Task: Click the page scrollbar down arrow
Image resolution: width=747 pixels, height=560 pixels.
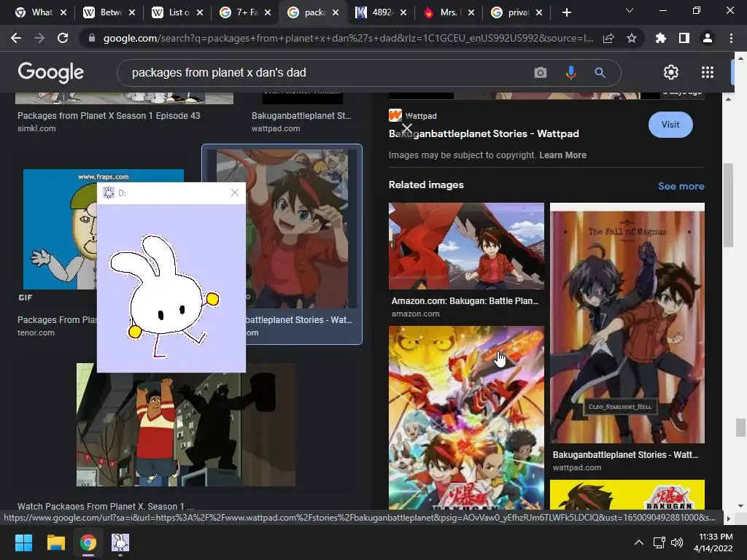Action: click(740, 506)
